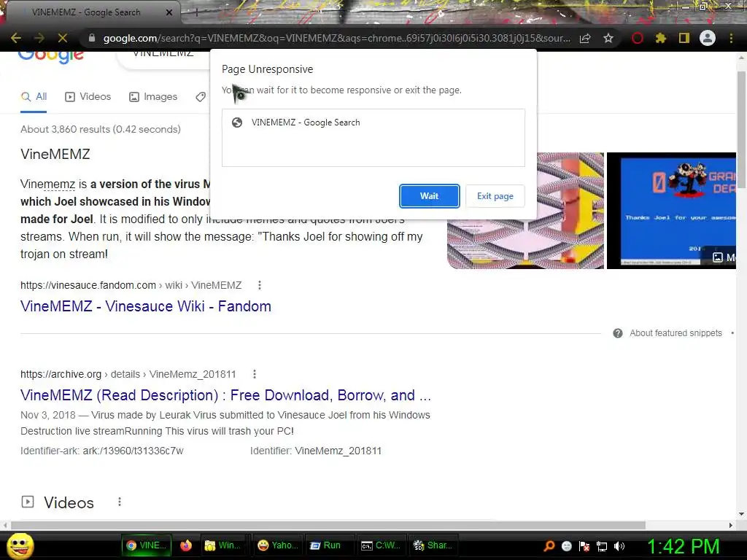Screen dimensions: 747x560
Task: Click the horizontal scrollbar thumb
Action: (x=328, y=525)
